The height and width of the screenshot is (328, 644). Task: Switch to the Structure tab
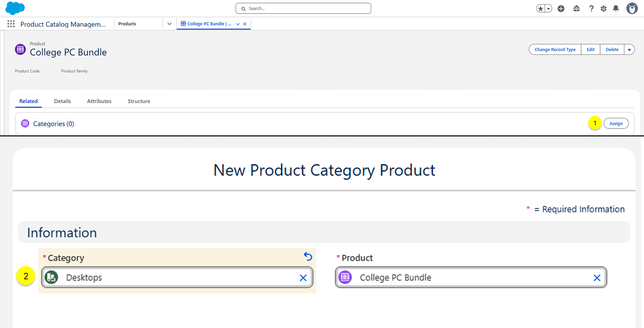(139, 101)
